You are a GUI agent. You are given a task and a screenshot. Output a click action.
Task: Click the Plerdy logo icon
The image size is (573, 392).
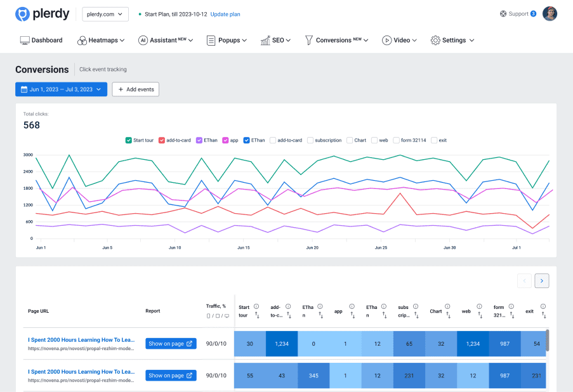point(22,14)
